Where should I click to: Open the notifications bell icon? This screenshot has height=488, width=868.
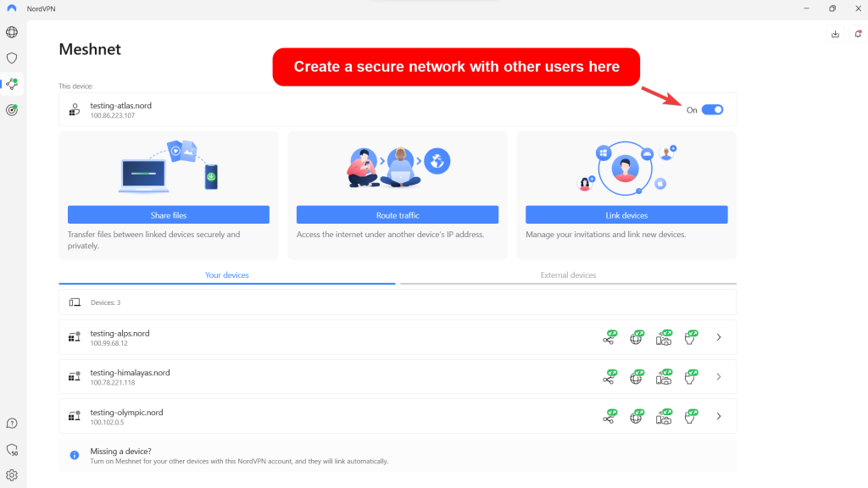click(x=858, y=34)
